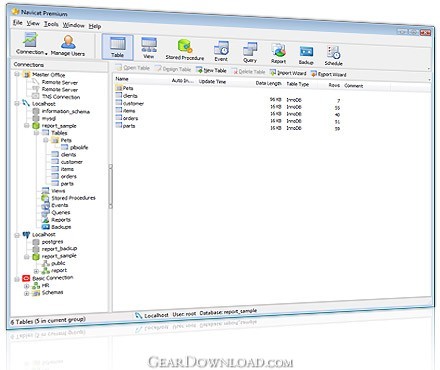Image resolution: width=440 pixels, height=370 pixels.
Task: Select the Report toolbar icon
Action: 278,54
